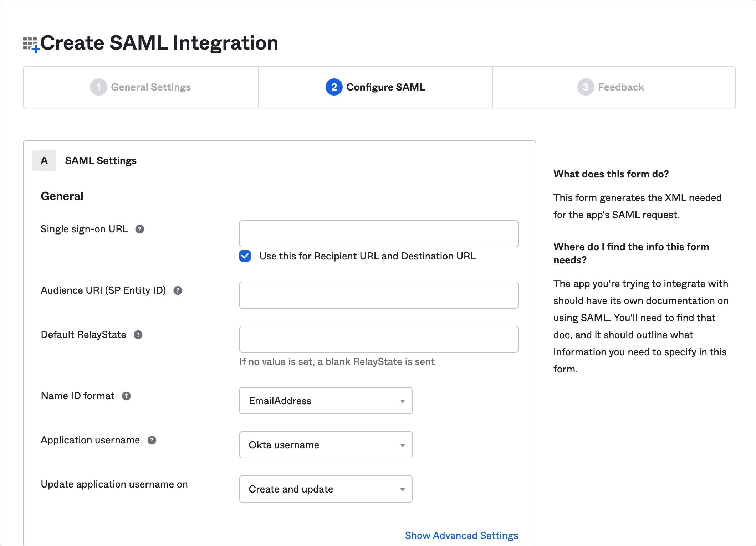The image size is (756, 546).
Task: Click the step 3 circle icon
Action: pos(586,87)
